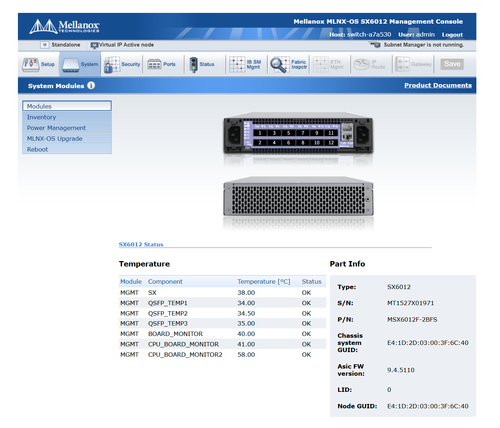Click the Module column header
Screen dimensions: 500x428
pyautogui.click(x=131, y=281)
